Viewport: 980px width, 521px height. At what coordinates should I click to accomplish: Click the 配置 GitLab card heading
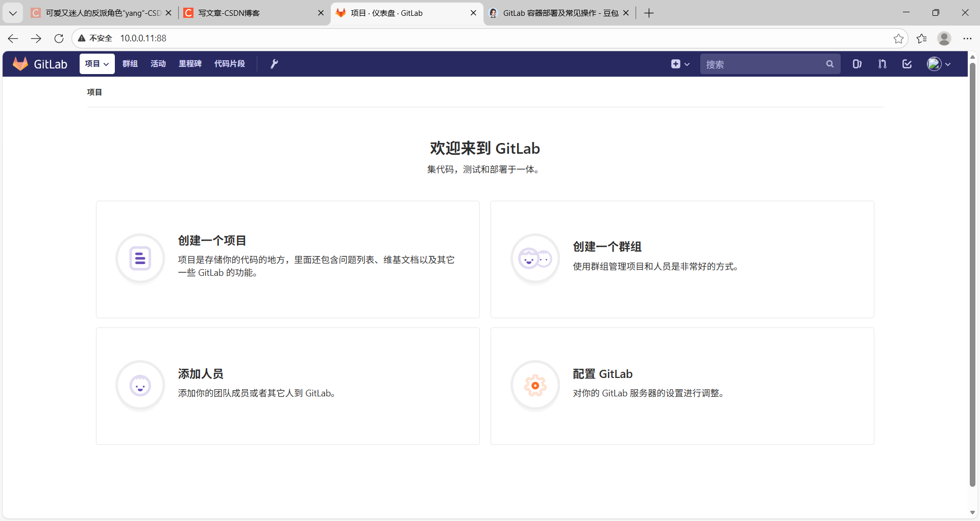point(602,374)
